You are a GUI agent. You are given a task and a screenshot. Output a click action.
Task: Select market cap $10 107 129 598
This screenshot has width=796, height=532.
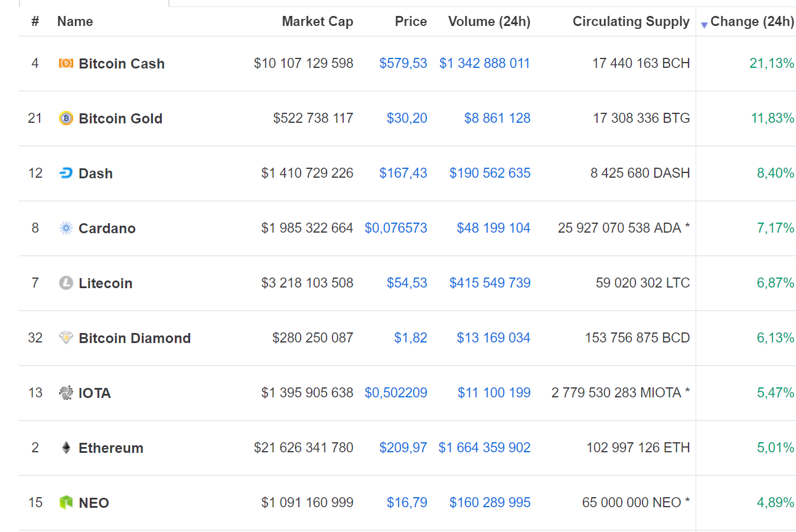(304, 63)
